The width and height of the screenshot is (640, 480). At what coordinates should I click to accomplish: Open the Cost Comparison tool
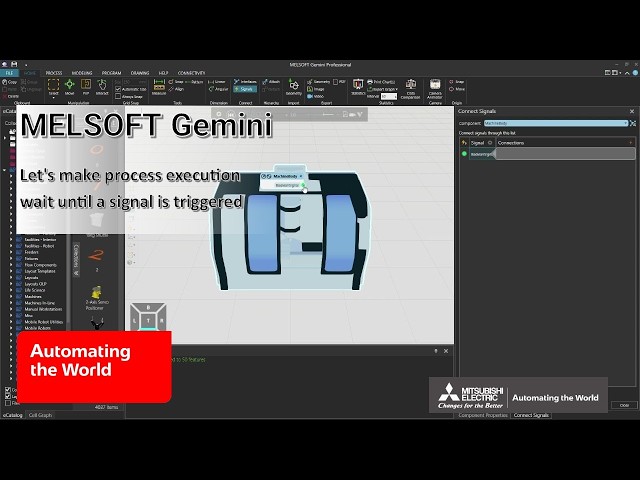pyautogui.click(x=410, y=89)
